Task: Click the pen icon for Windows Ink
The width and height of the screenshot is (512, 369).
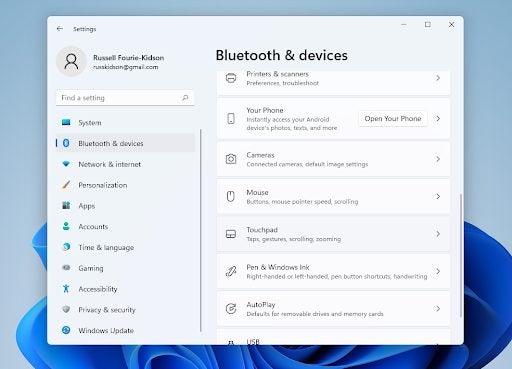Action: [231, 271]
